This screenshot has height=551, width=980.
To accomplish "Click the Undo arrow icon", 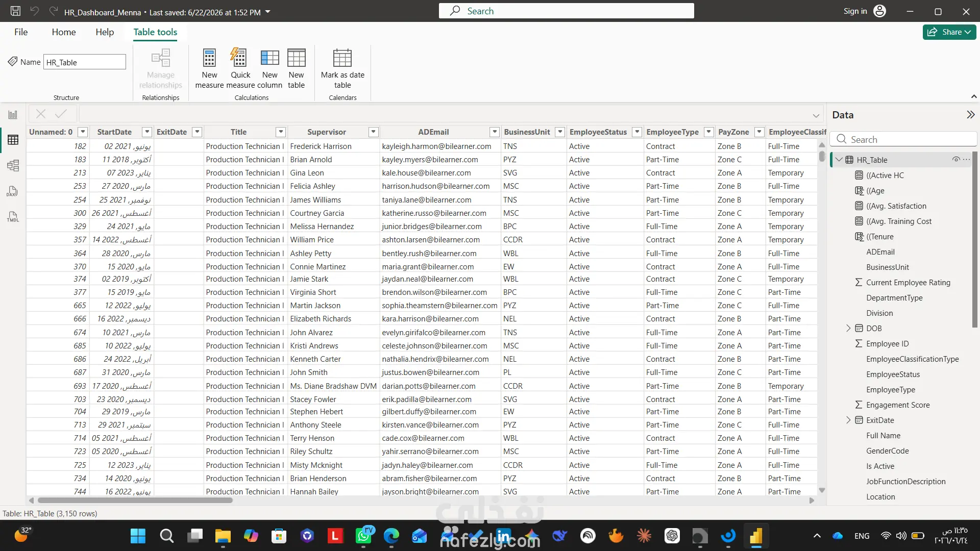I will coord(35,11).
